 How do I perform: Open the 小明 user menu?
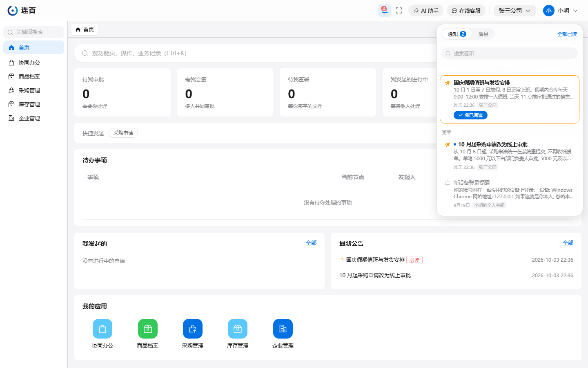coord(560,11)
